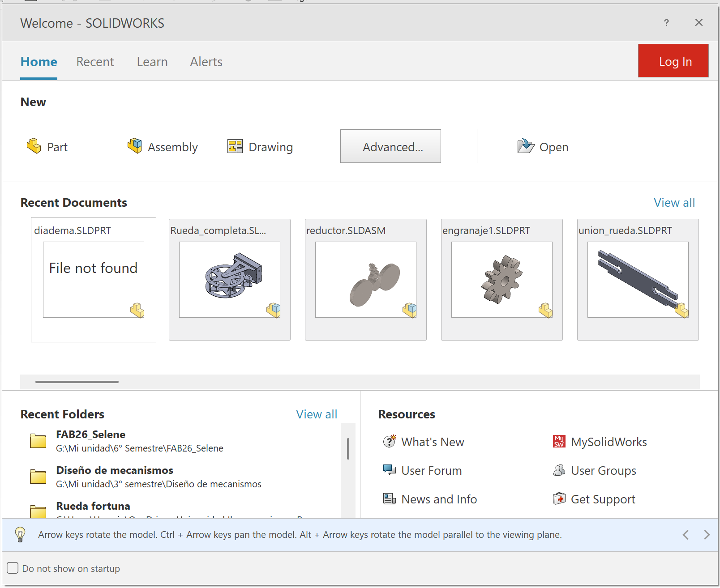Viewport: 720px width, 588px height.
Task: Click the Advanced... button
Action: [390, 146]
